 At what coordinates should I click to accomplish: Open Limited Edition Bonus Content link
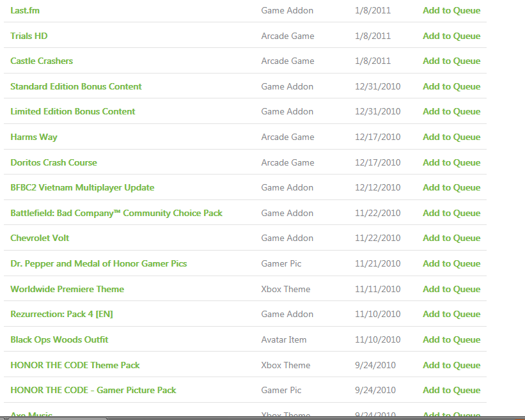pos(73,111)
